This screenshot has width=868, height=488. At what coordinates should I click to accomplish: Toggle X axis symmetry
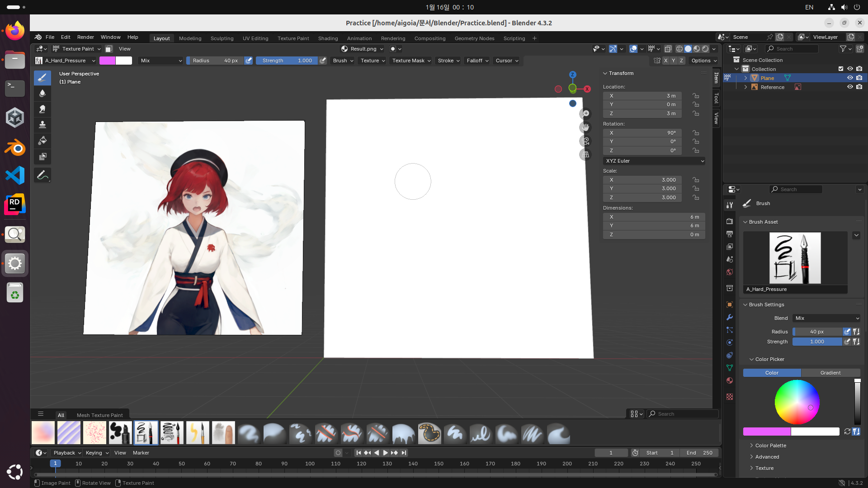[x=665, y=61]
